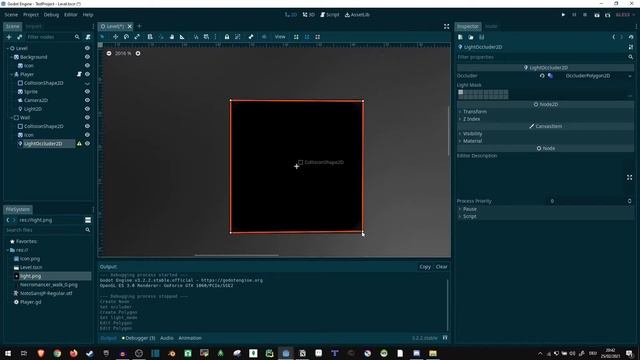Activate the Select mode arrow tool
640x360 pixels.
(x=102, y=37)
